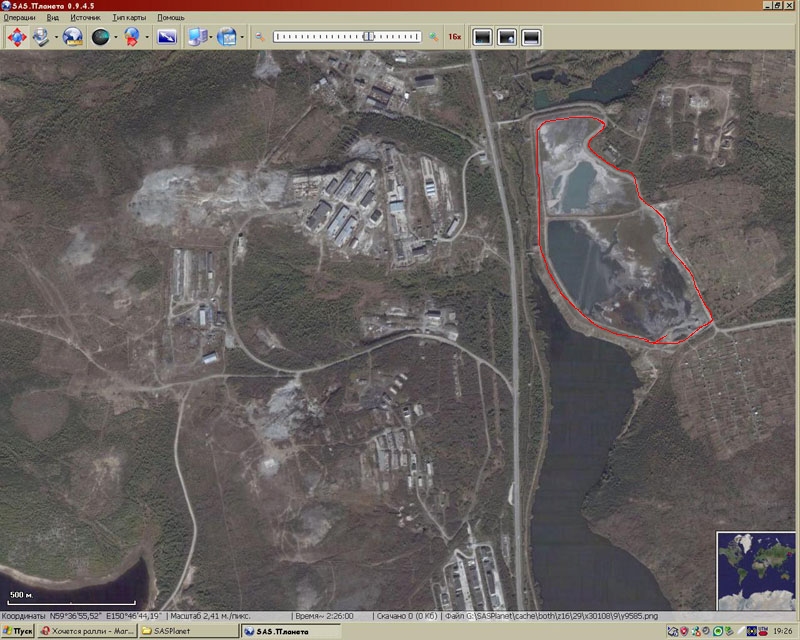
Task: Expand dropdown arrow beside selection tool icon
Action: 55,37
